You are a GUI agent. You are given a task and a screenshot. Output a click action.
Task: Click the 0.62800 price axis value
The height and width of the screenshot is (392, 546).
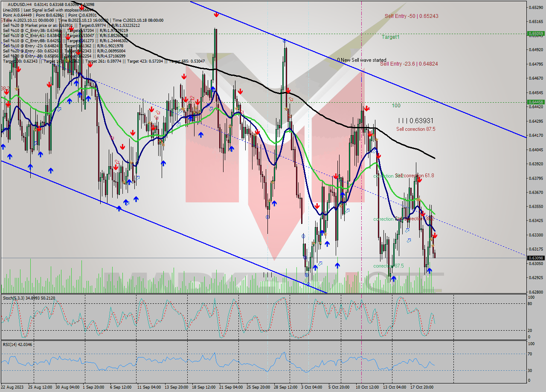pyautogui.click(x=536, y=292)
